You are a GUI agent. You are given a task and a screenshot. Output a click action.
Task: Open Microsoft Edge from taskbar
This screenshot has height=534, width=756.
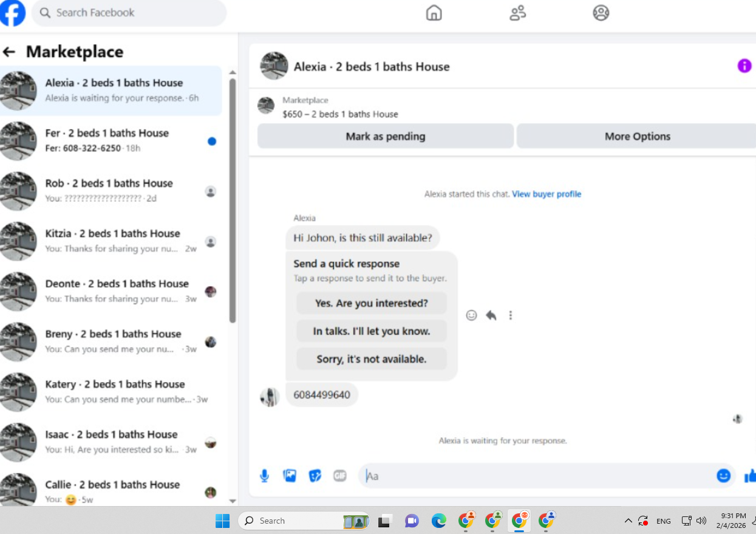[438, 521]
